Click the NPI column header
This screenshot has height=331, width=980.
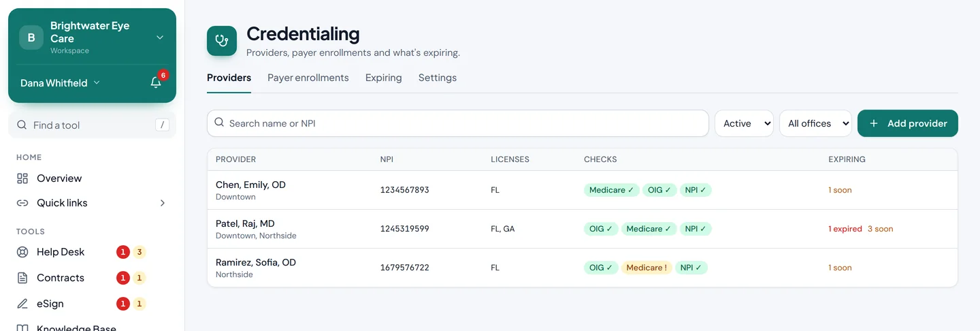pos(387,159)
